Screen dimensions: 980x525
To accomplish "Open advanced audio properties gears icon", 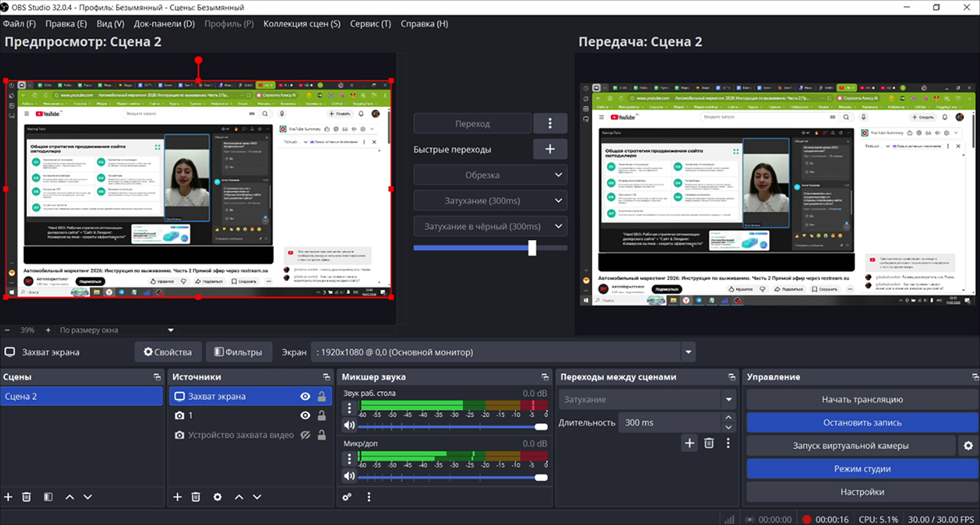I will pyautogui.click(x=347, y=496).
